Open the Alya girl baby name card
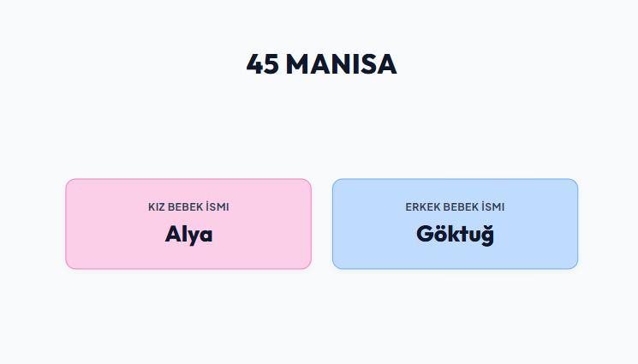This screenshot has height=364, width=638. point(188,224)
